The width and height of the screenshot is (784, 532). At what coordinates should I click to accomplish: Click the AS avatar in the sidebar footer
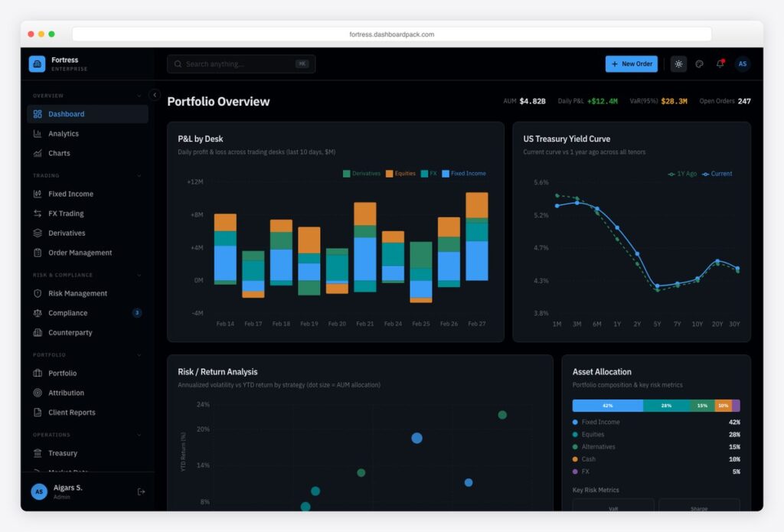pyautogui.click(x=39, y=491)
